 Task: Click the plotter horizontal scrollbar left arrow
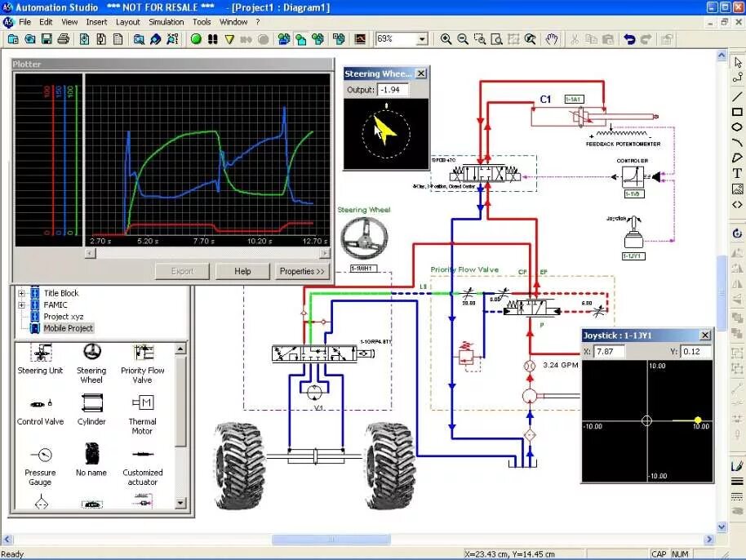point(91,253)
